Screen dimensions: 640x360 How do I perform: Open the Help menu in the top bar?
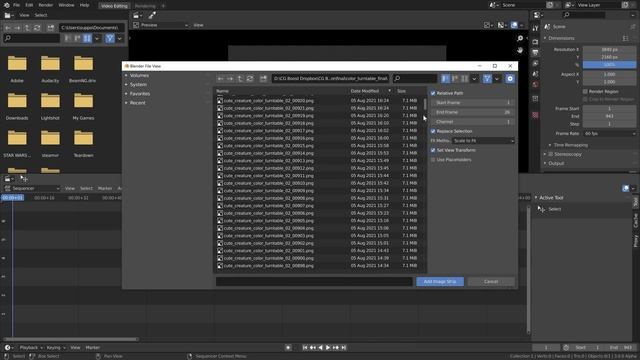[84, 5]
